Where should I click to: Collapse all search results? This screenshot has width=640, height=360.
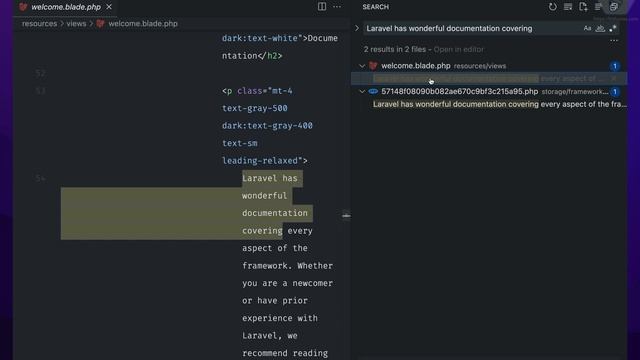pos(613,7)
